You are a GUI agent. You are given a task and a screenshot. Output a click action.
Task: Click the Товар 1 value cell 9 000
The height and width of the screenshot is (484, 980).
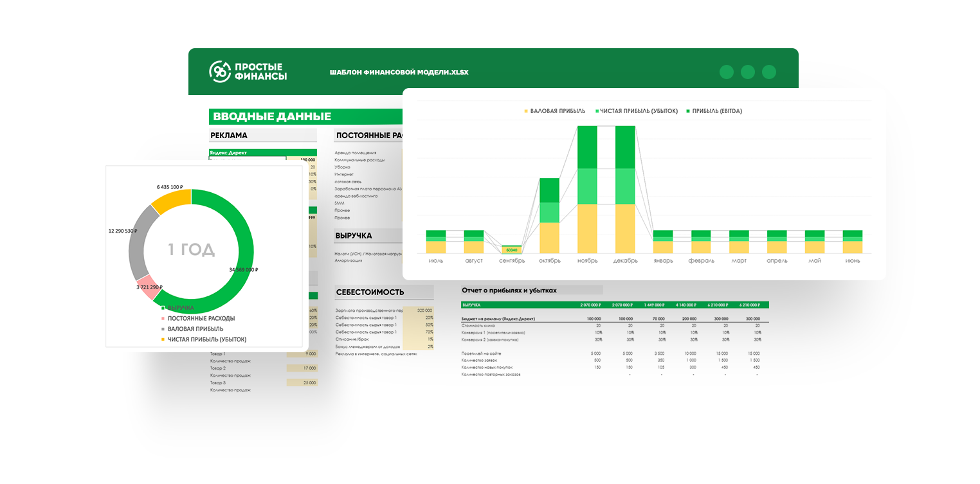(x=302, y=354)
